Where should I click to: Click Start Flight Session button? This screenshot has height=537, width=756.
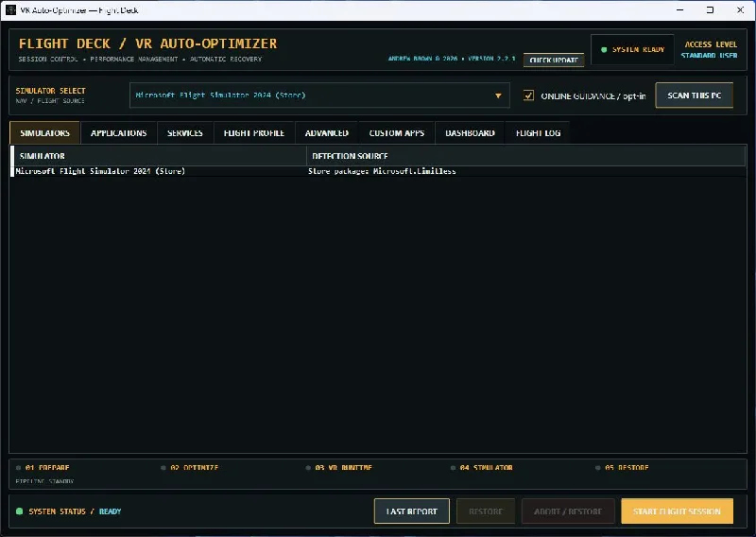[677, 511]
